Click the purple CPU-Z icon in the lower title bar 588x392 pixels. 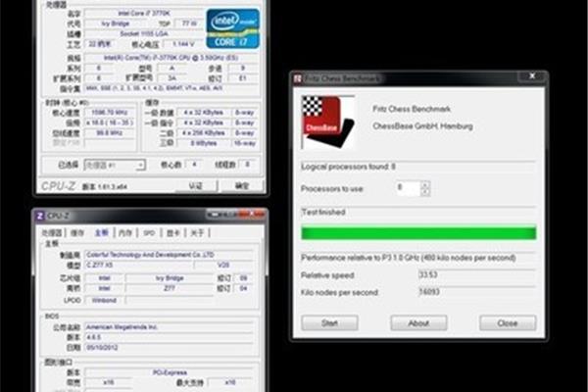tap(40, 216)
